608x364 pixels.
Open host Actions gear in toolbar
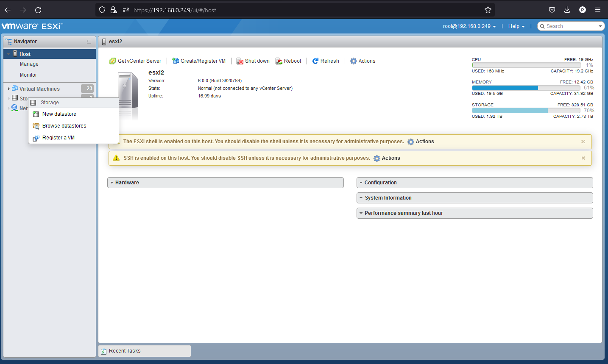click(354, 61)
